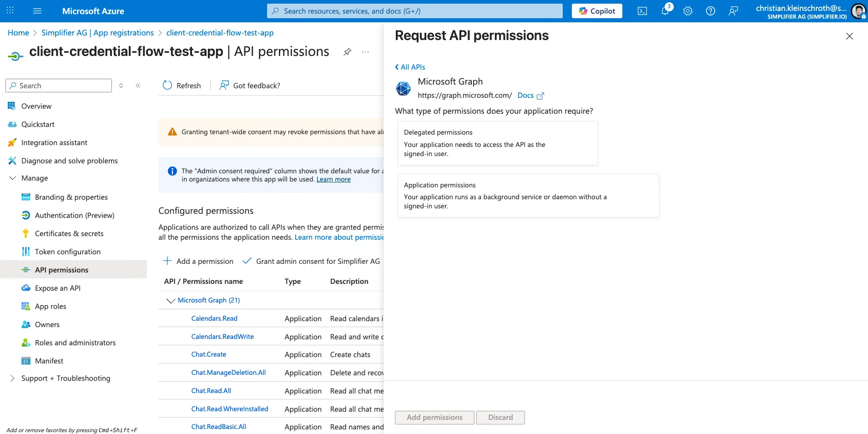Open the notifications bell
868x434 pixels.
click(665, 11)
